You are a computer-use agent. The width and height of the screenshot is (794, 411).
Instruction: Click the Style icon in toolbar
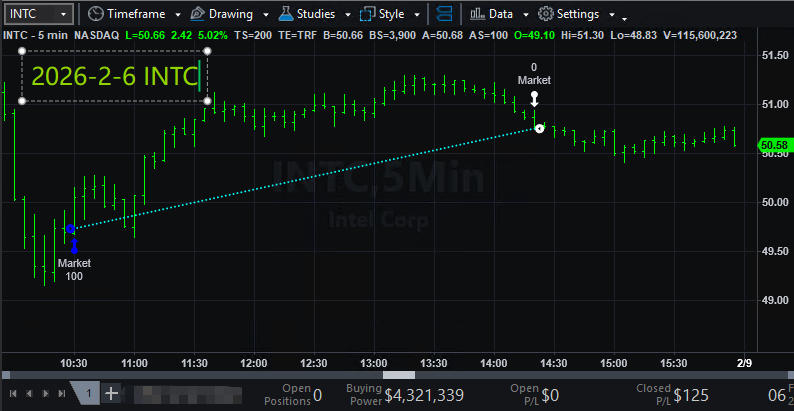367,15
